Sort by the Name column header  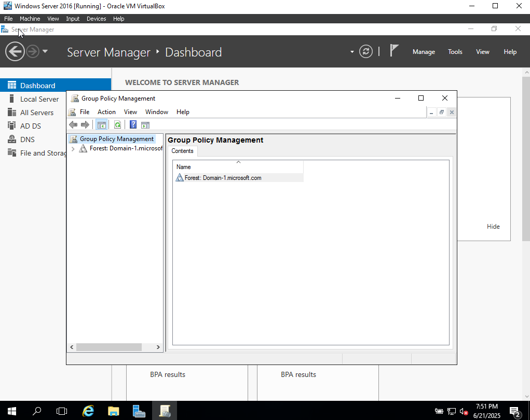pyautogui.click(x=238, y=167)
